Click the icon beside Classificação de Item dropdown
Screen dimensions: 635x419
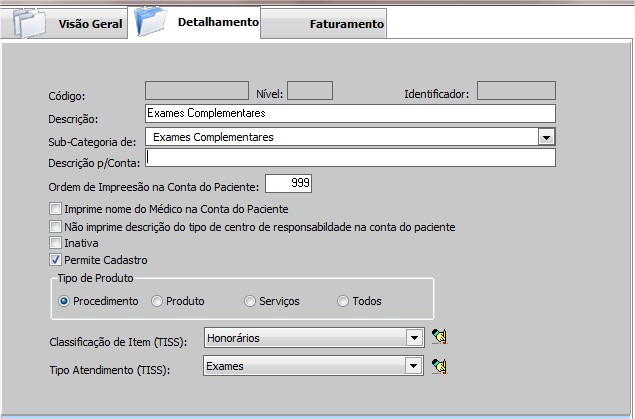(x=439, y=336)
